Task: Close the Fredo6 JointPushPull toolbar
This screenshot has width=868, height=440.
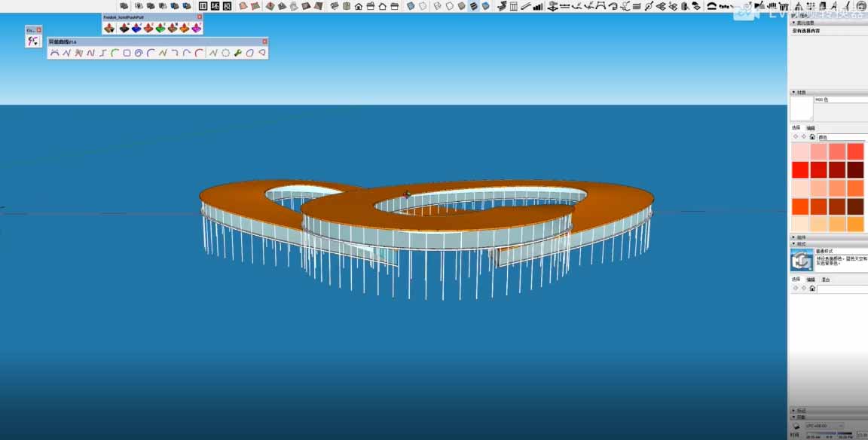Action: [200, 17]
